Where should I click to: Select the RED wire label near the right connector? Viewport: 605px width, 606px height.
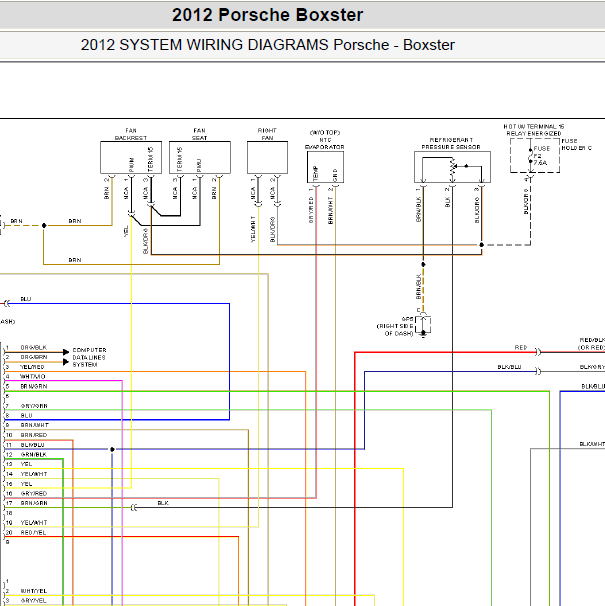click(521, 347)
